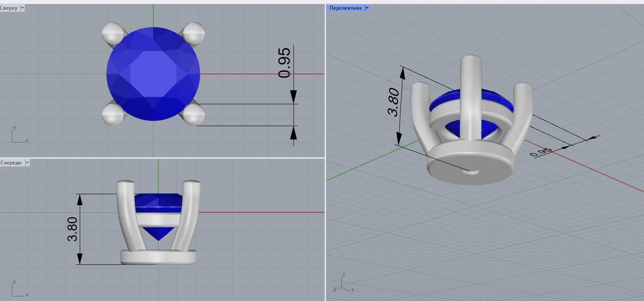This screenshot has height=301, width=644.
Task: Activate the Сверху viewport title
Action: click(9, 8)
